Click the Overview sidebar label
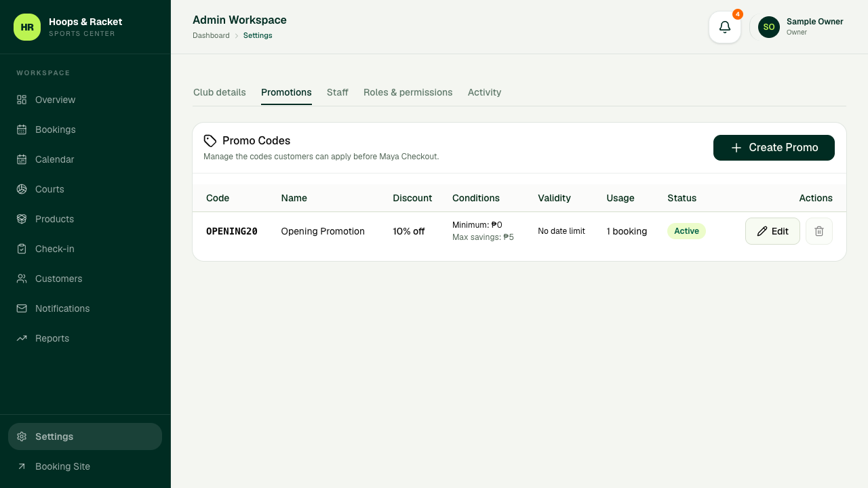The width and height of the screenshot is (868, 488). (55, 100)
